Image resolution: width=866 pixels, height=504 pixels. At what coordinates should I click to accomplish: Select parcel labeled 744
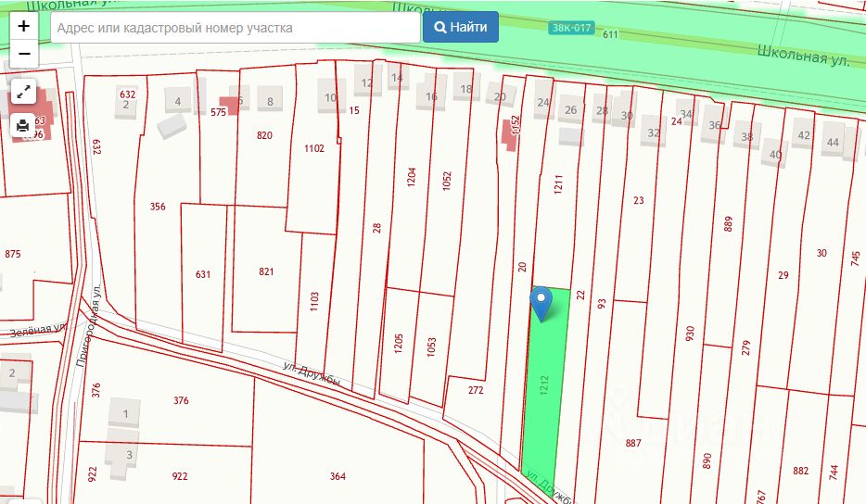[x=834, y=472]
